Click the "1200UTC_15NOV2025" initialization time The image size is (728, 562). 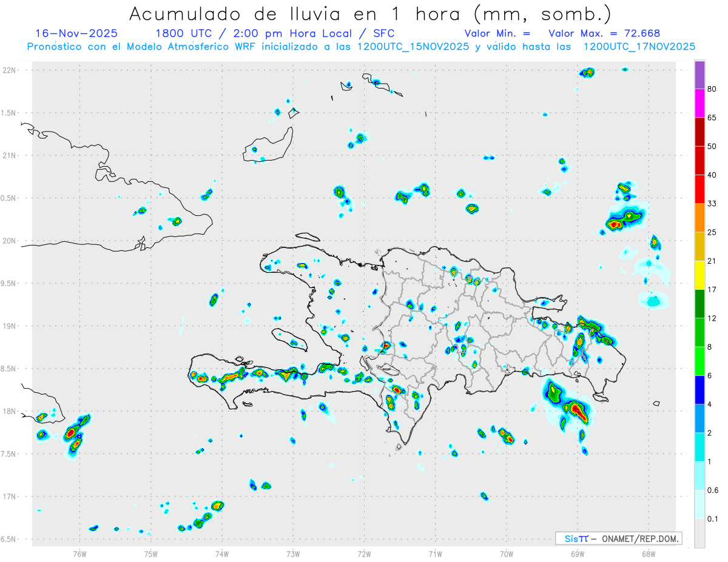[x=413, y=47]
